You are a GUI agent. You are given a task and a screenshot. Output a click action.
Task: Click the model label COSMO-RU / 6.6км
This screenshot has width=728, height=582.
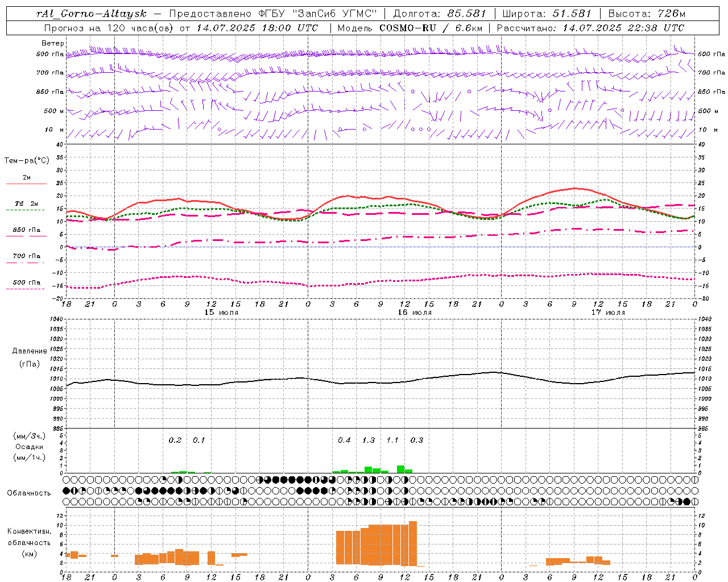coord(431,27)
